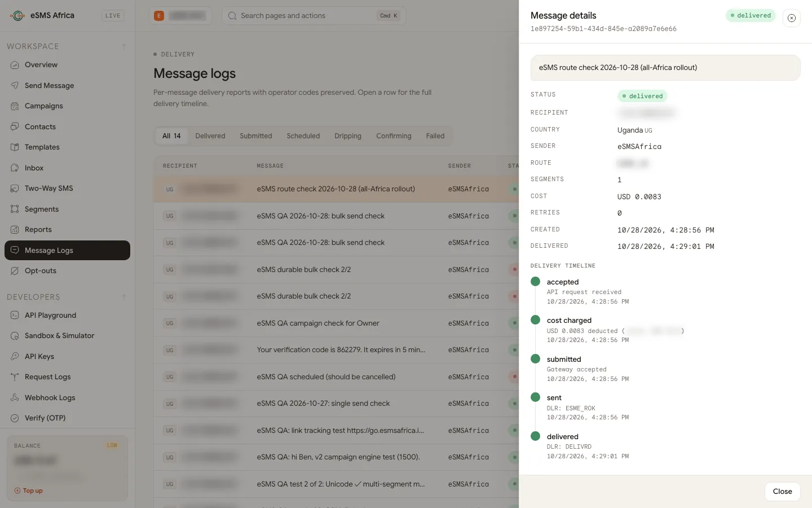Dismiss Message details with the X icon
The image size is (812, 508).
coord(792,18)
